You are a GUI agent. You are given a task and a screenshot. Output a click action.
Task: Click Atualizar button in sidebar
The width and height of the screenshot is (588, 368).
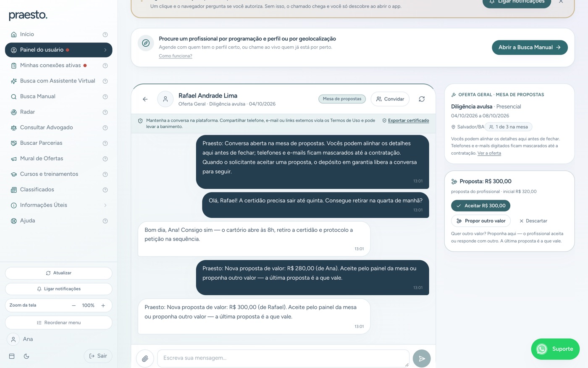point(59,273)
